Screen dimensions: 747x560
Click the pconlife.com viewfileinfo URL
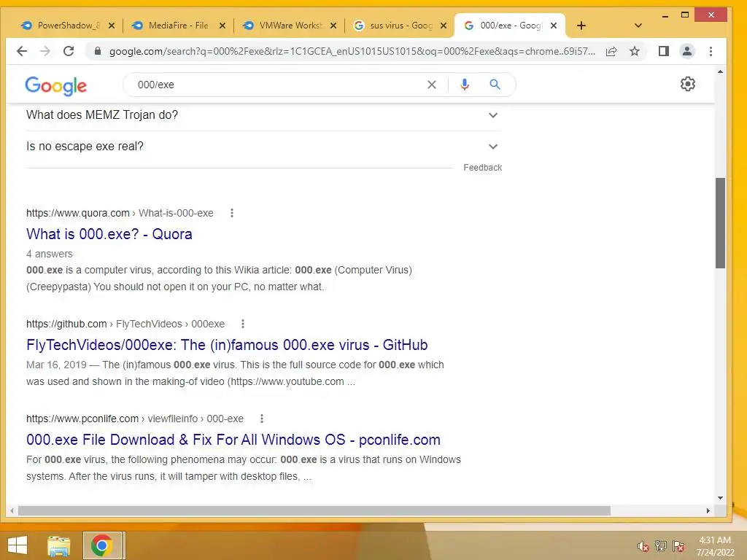click(x=135, y=419)
